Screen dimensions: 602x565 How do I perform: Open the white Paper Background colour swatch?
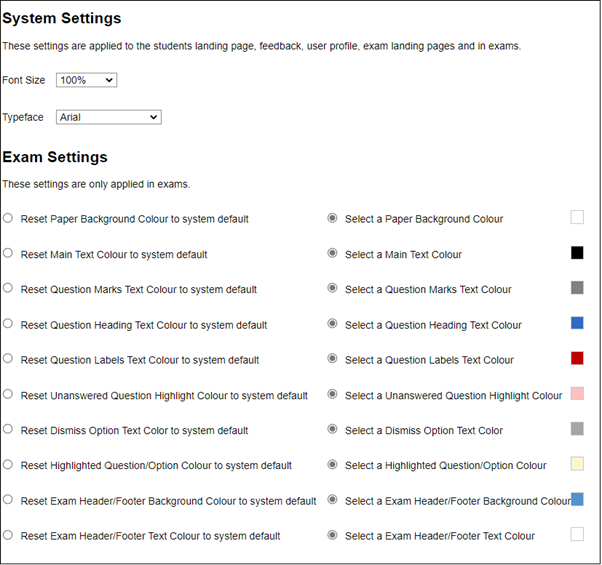point(577,217)
